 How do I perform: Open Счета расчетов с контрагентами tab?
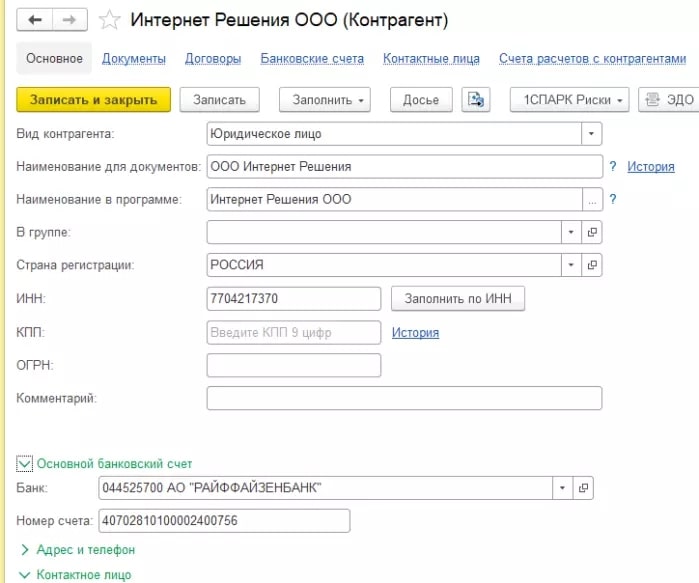(592, 58)
